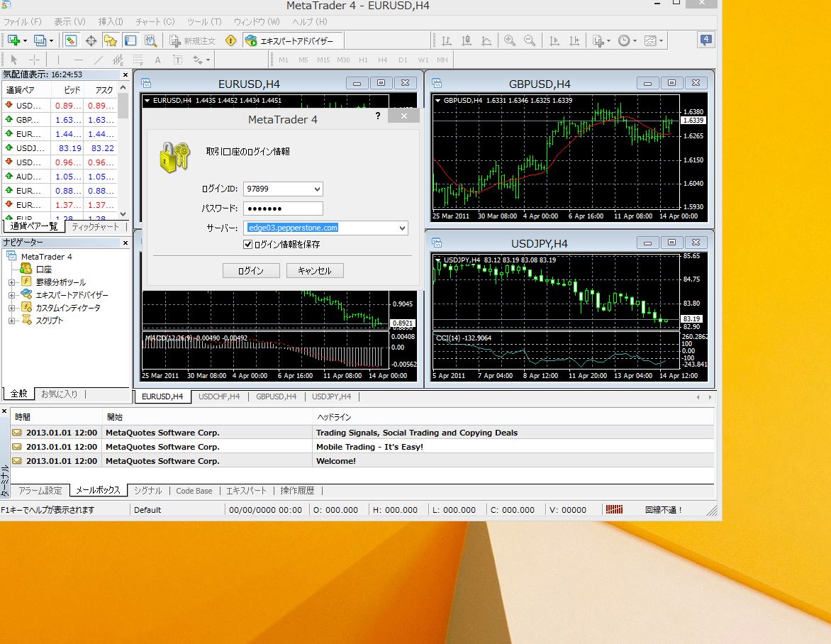Switch to the USDCHF,H4 chart tab
831x644 pixels.
click(x=219, y=396)
